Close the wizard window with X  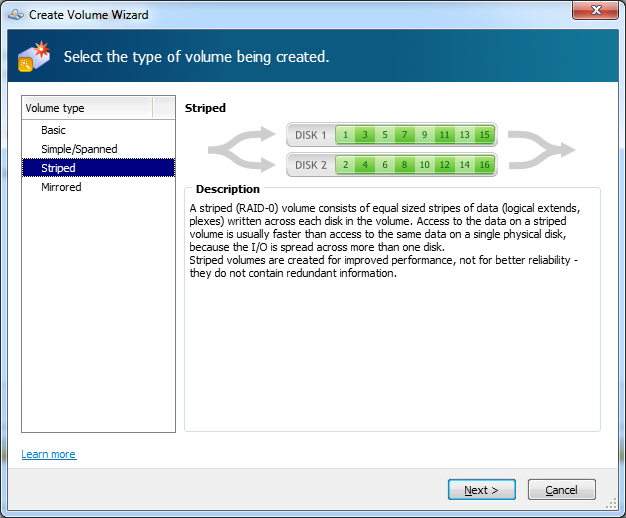point(595,10)
